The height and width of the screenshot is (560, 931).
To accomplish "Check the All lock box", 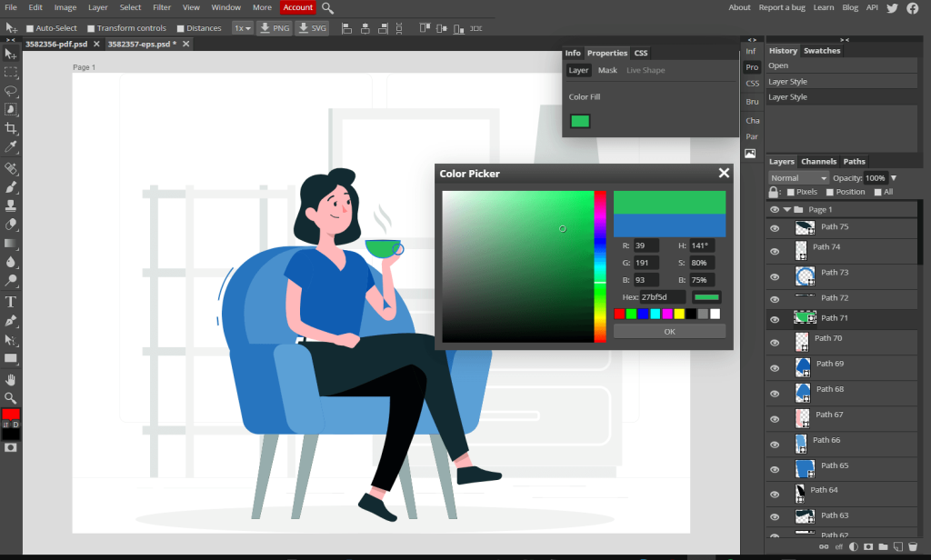I will click(878, 193).
